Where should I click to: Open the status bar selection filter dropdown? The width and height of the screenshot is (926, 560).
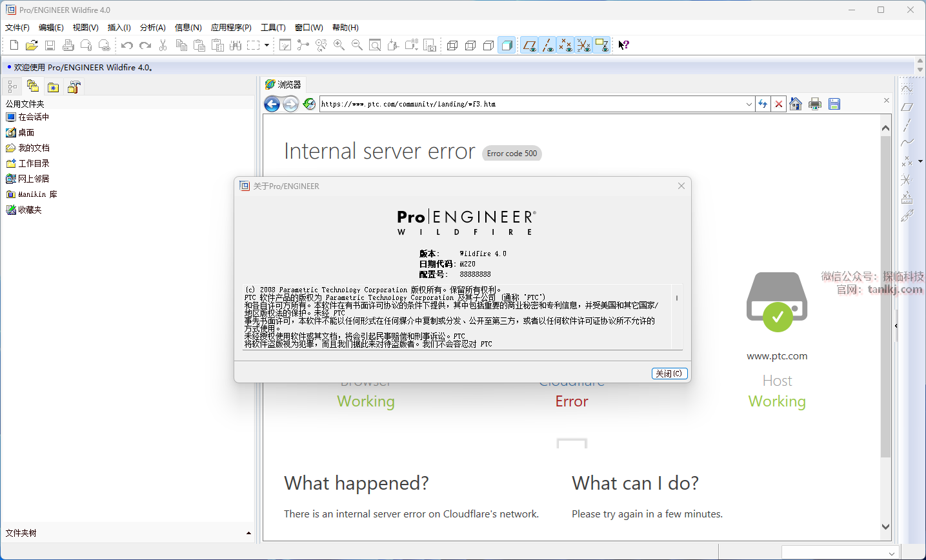coord(892,554)
